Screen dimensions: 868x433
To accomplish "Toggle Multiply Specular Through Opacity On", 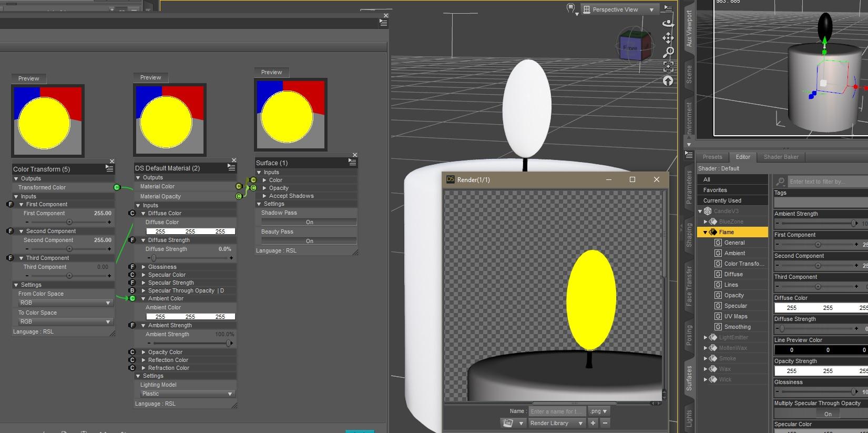I will [828, 414].
